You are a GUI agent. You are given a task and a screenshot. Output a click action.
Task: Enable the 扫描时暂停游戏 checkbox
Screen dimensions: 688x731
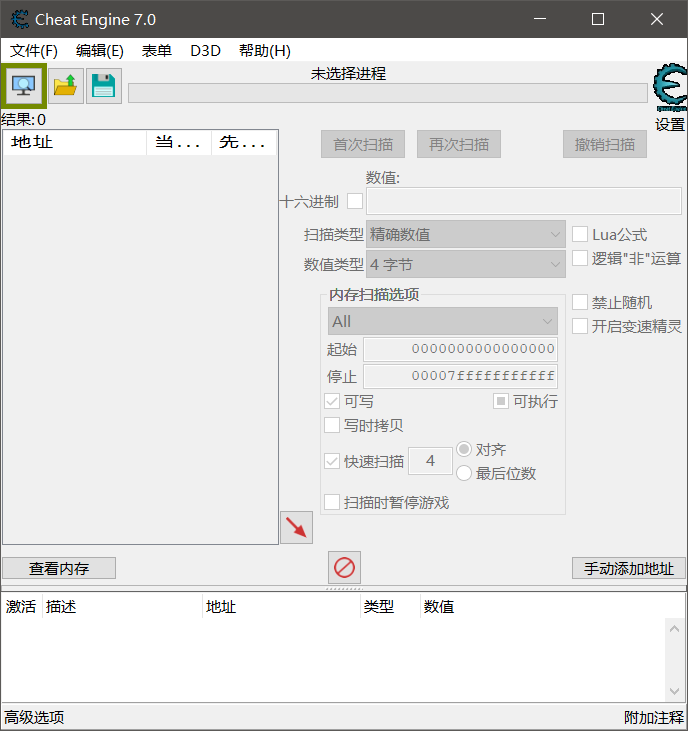coord(332,502)
